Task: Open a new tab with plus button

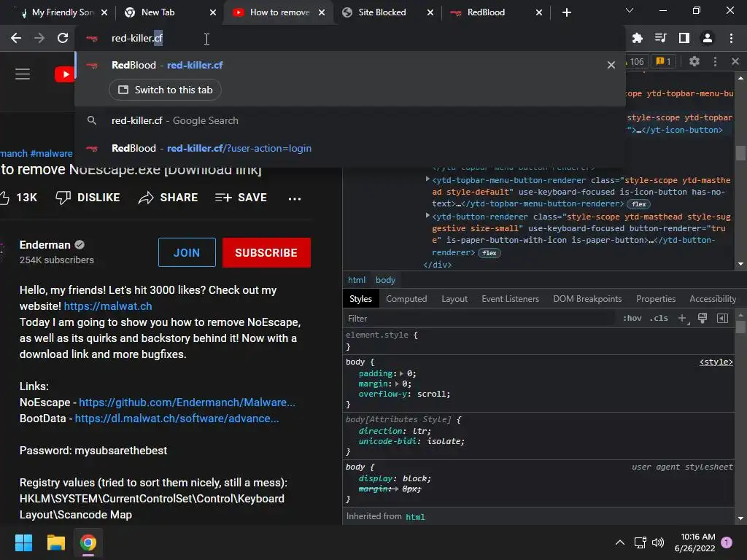Action: pos(566,12)
